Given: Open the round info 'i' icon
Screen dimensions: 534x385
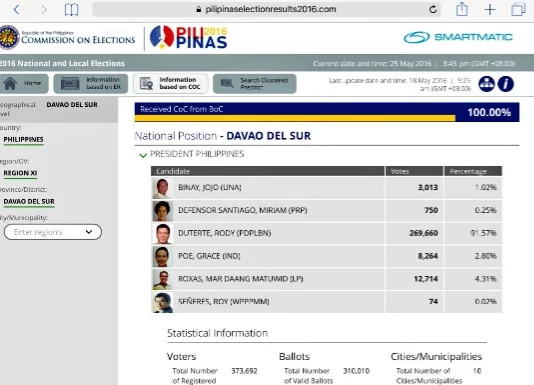Looking at the screenshot, I should pyautogui.click(x=506, y=84).
